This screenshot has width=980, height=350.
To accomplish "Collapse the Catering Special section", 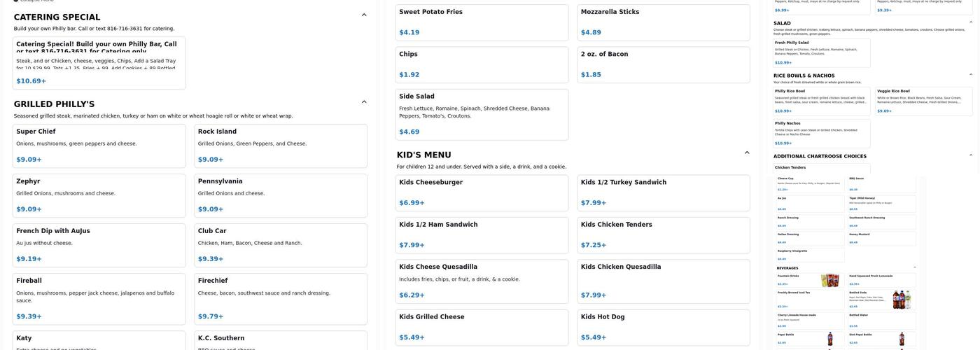I will click(x=364, y=15).
